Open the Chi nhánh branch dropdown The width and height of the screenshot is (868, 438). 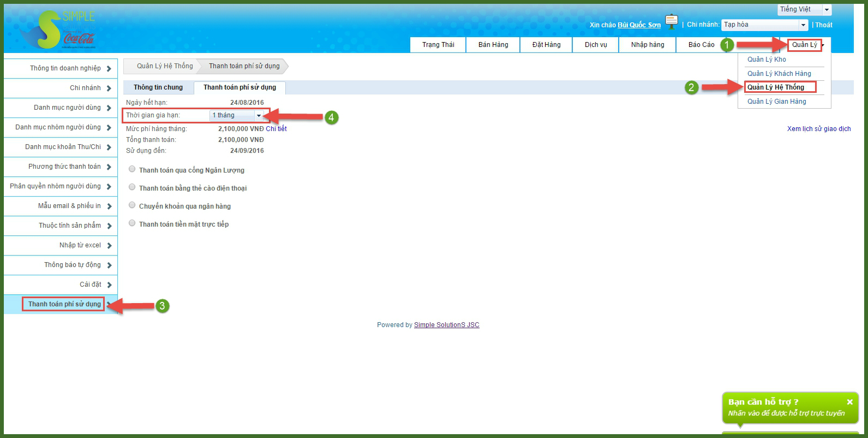(764, 25)
